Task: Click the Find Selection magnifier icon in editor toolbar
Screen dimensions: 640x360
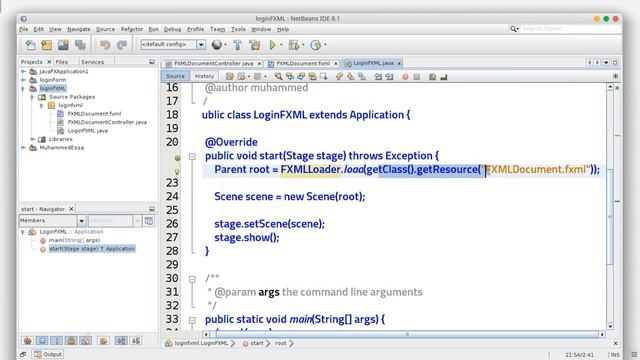Action: pyautogui.click(x=278, y=76)
